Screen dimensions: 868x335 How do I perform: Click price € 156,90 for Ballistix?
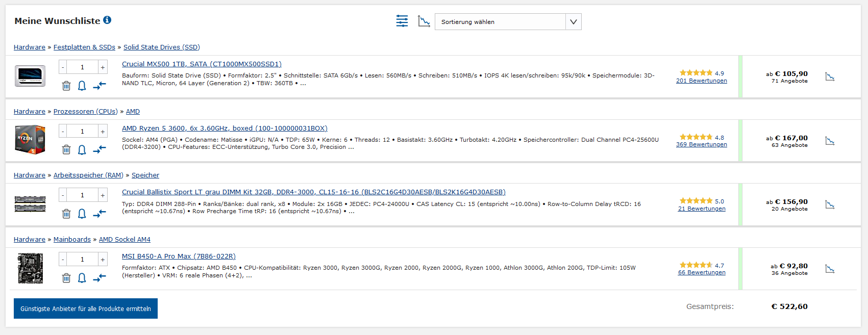click(x=791, y=202)
